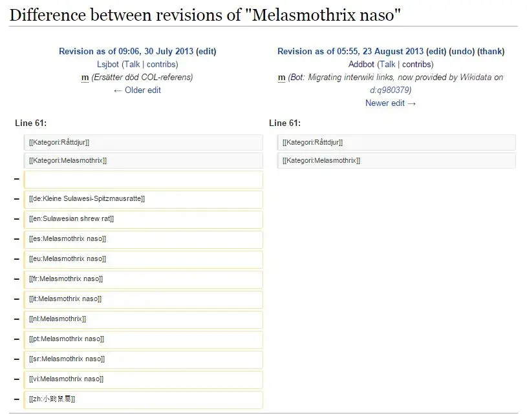Click the minor edit 'm' under Addbot

pos(282,78)
